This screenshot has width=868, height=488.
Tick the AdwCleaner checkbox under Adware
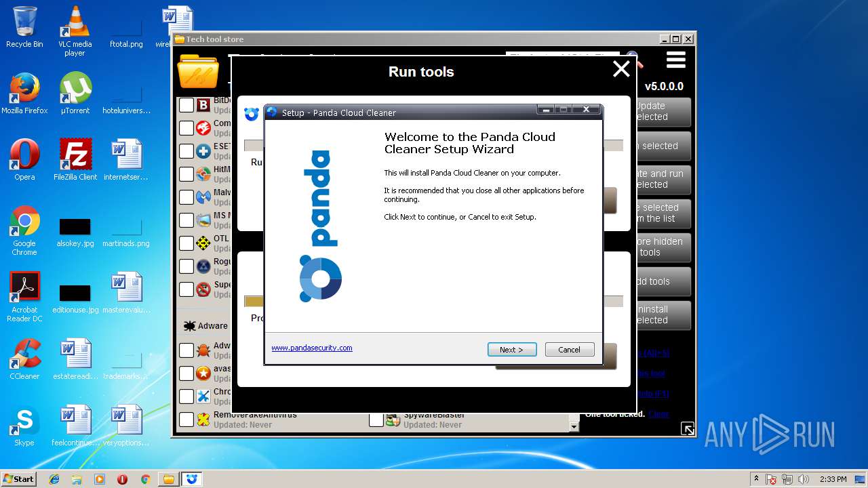(x=186, y=350)
